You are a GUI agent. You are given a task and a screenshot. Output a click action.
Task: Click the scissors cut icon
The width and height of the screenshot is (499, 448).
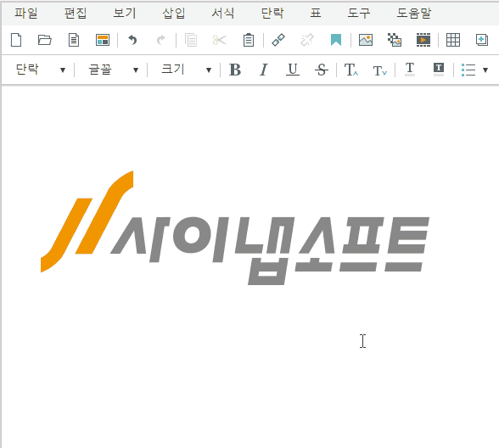click(x=220, y=40)
